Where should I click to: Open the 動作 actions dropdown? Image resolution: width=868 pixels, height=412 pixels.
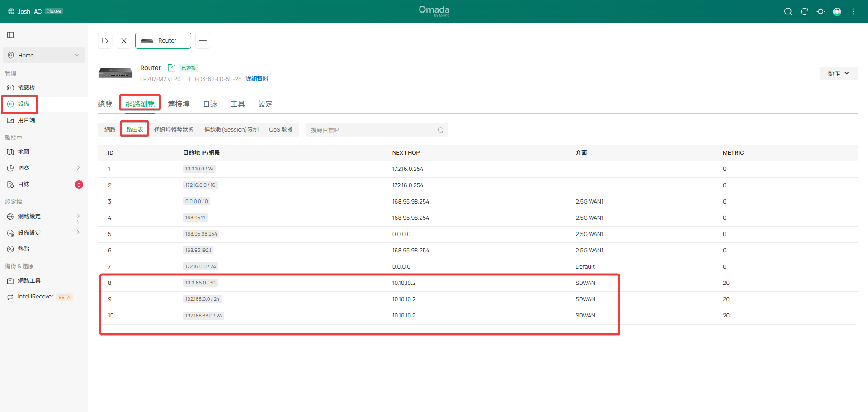coord(838,73)
